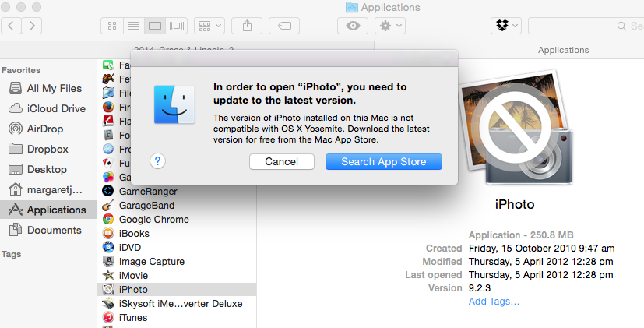Image resolution: width=644 pixels, height=328 pixels.
Task: Click the iMovie star icon
Action: 108,275
